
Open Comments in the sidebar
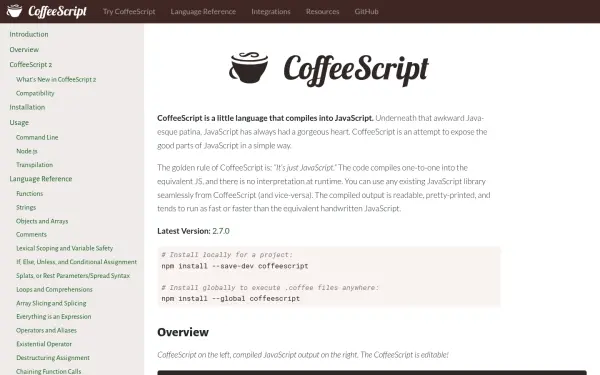click(31, 235)
